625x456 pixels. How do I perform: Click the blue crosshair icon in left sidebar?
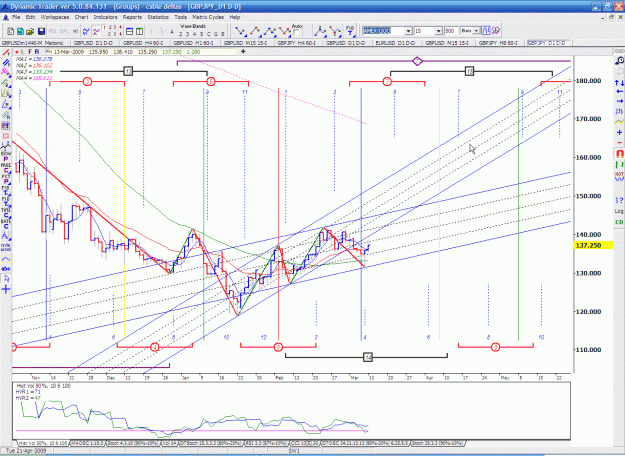[6, 289]
